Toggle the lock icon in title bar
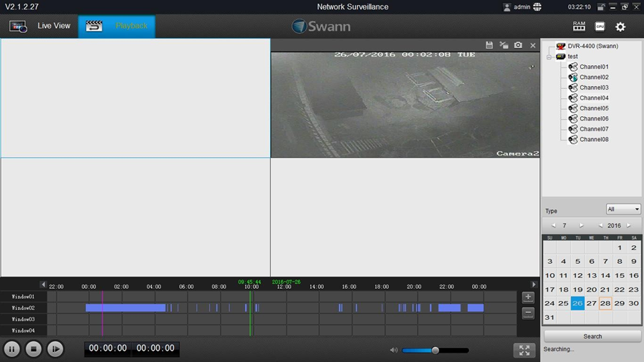Viewport: 644px width, 362px height. pos(601,7)
